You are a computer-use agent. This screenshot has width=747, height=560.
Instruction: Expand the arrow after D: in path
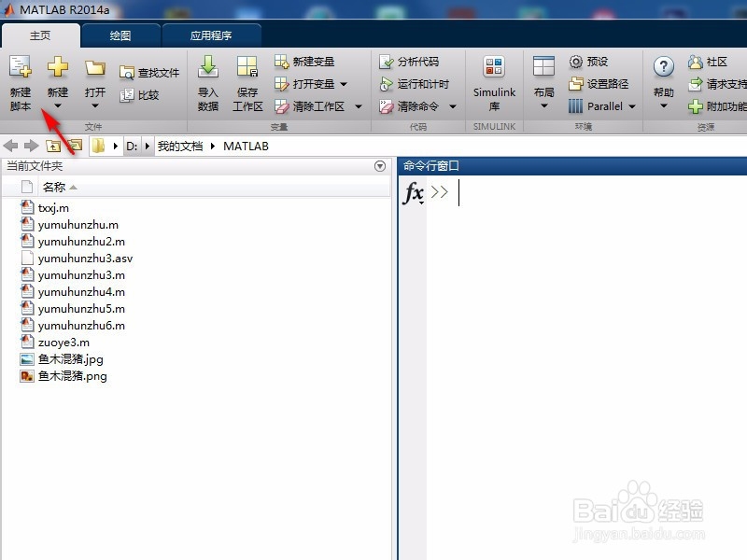point(148,147)
